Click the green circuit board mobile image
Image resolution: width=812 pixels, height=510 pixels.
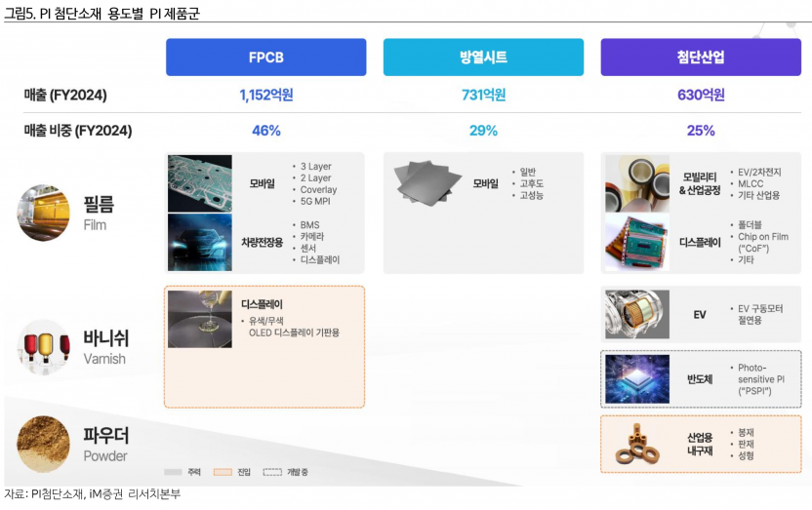pyautogui.click(x=200, y=183)
